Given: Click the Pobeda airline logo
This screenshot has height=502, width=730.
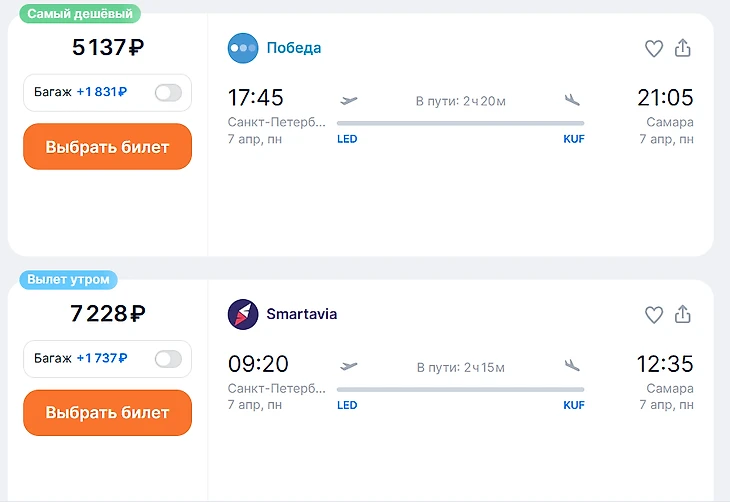Looking at the screenshot, I should [243, 48].
